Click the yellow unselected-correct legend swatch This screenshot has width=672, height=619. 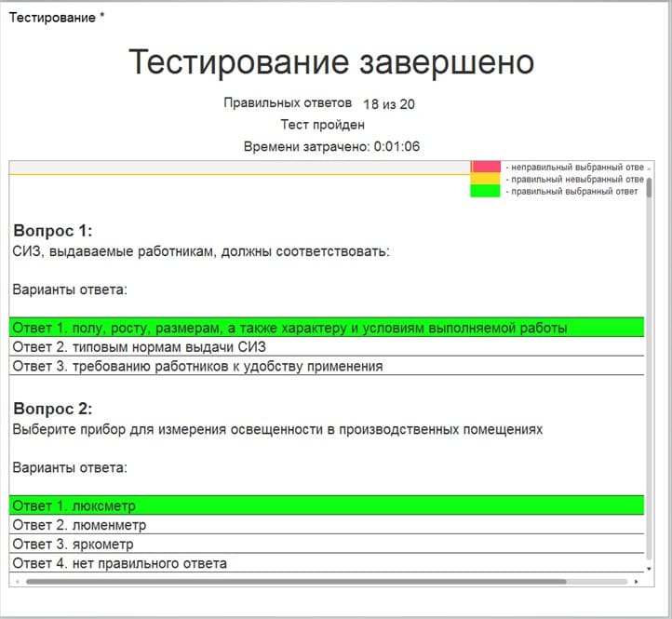pyautogui.click(x=486, y=179)
